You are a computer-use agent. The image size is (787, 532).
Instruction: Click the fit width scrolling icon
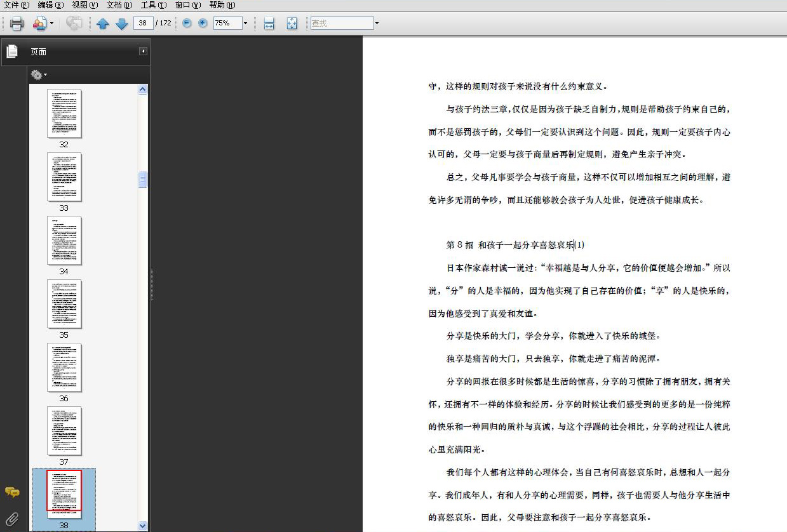click(269, 23)
